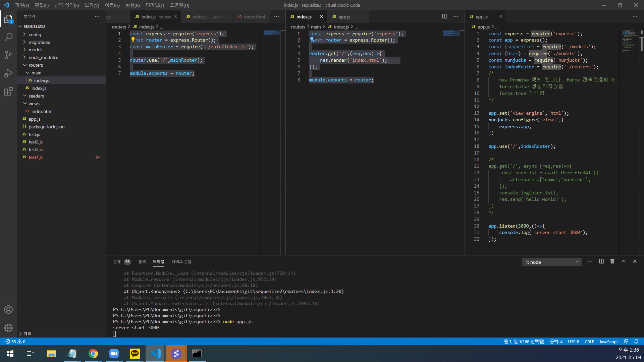
Task: Open the Source Control view
Action: pyautogui.click(x=8, y=55)
